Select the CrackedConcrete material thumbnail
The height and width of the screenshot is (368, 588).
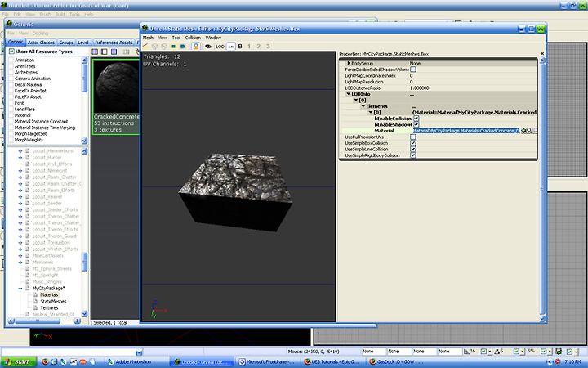pos(116,96)
